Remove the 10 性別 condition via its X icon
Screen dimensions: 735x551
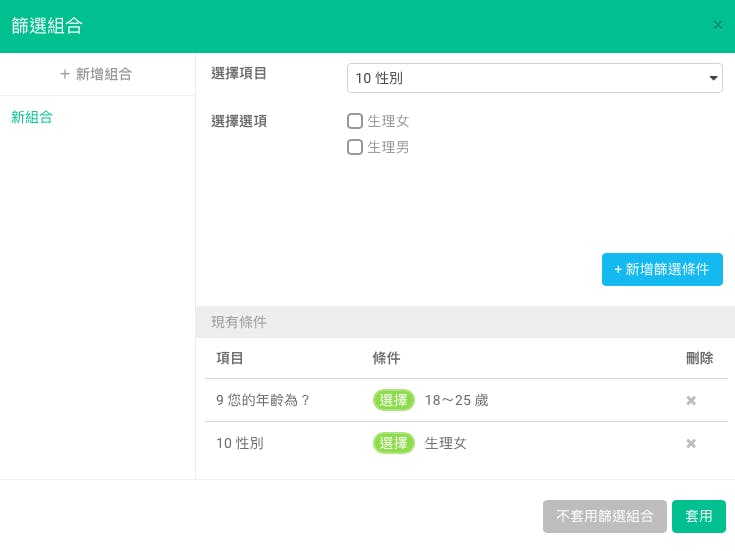tap(690, 444)
